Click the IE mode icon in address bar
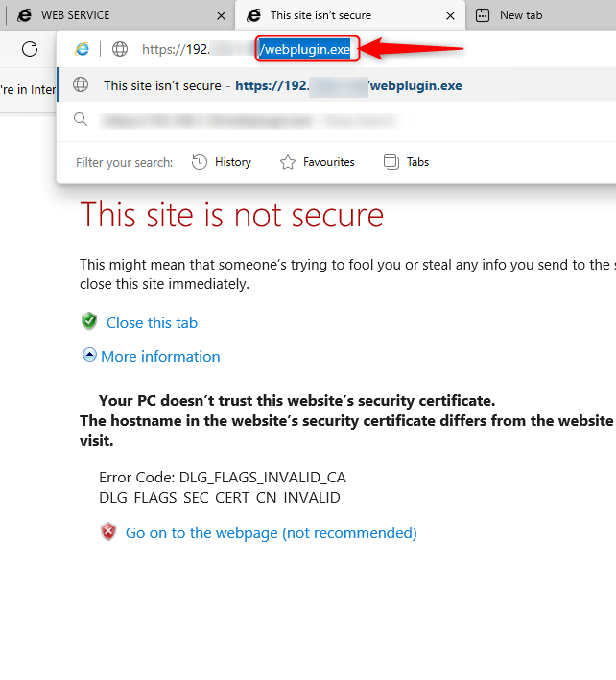The image size is (616, 680). click(x=83, y=49)
